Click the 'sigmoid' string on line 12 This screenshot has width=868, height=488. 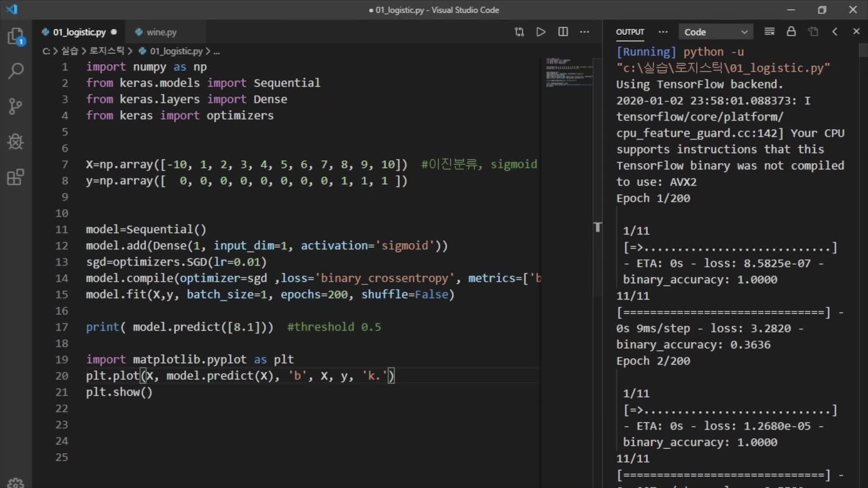click(x=405, y=246)
